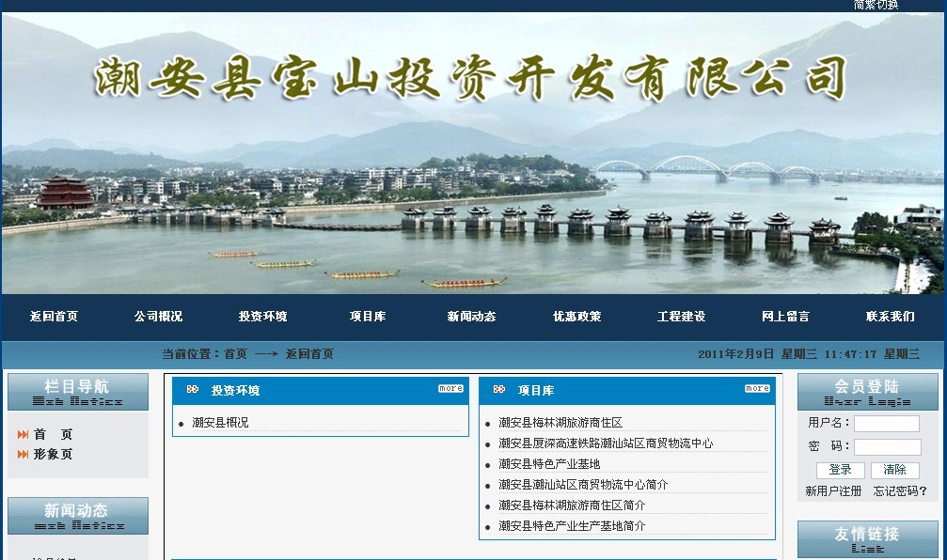Navigate to 联系我们
947x560 pixels.
(890, 317)
